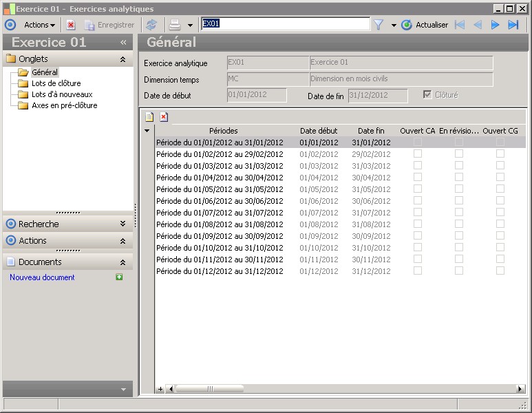Click the Nouveau document link
The height and width of the screenshot is (413, 532).
click(x=42, y=277)
